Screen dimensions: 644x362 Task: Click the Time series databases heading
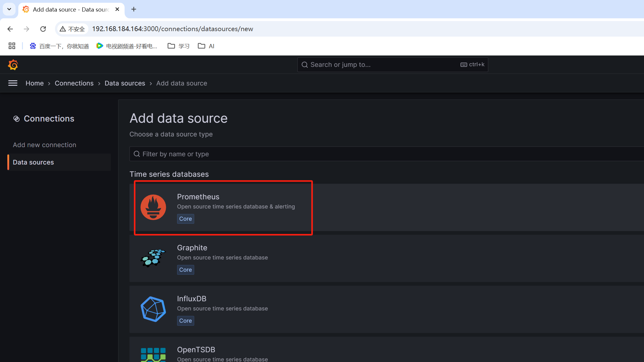169,174
